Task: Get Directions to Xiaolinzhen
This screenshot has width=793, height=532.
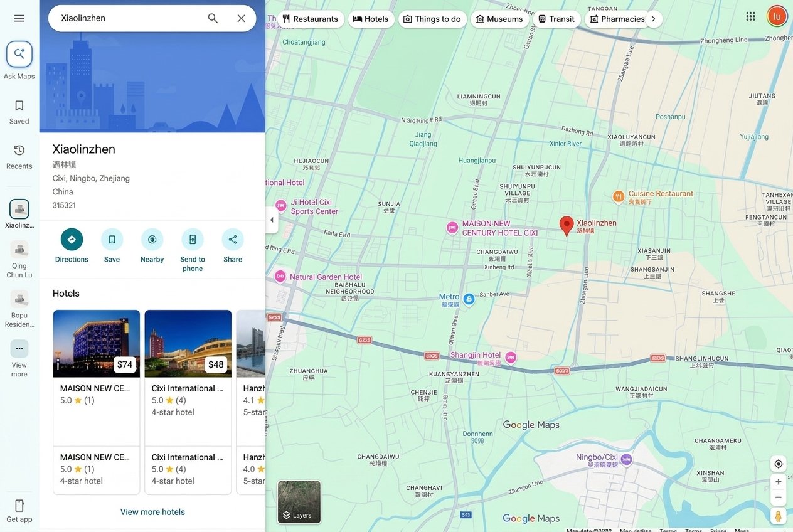Action: pos(72,246)
